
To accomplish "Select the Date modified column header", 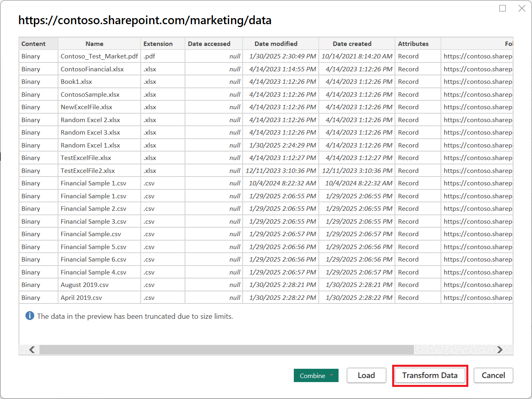I will [281, 44].
